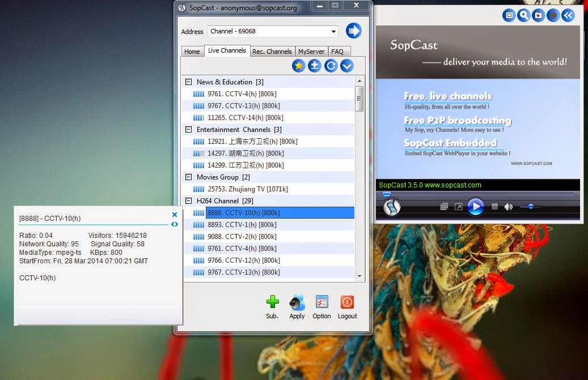Select channel 14297 Hunan TV
Viewport: 588px width, 380px height.
point(269,153)
